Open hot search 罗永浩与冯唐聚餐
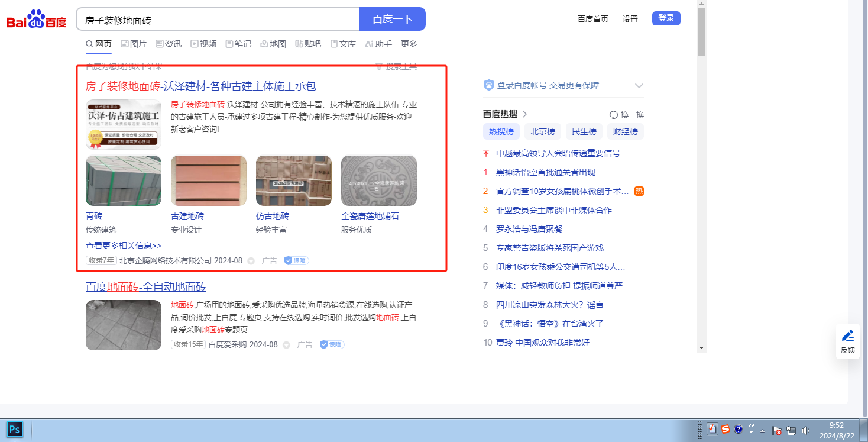868x442 pixels. [529, 229]
